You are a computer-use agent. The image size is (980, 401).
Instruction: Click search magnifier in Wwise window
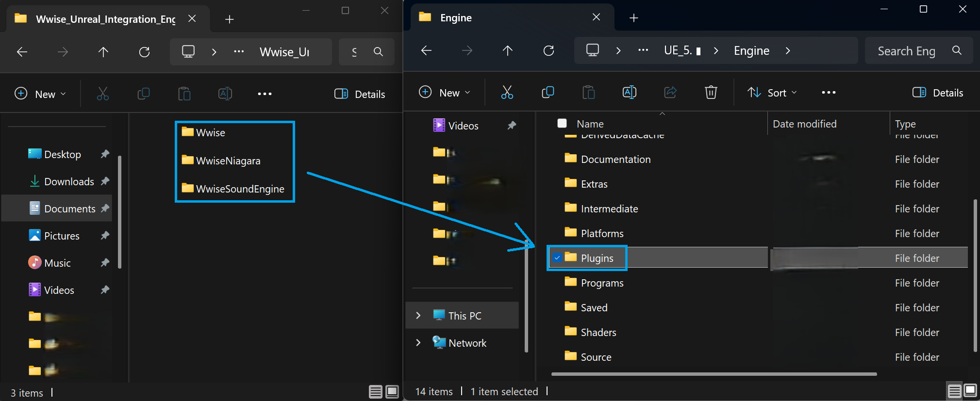(x=378, y=51)
